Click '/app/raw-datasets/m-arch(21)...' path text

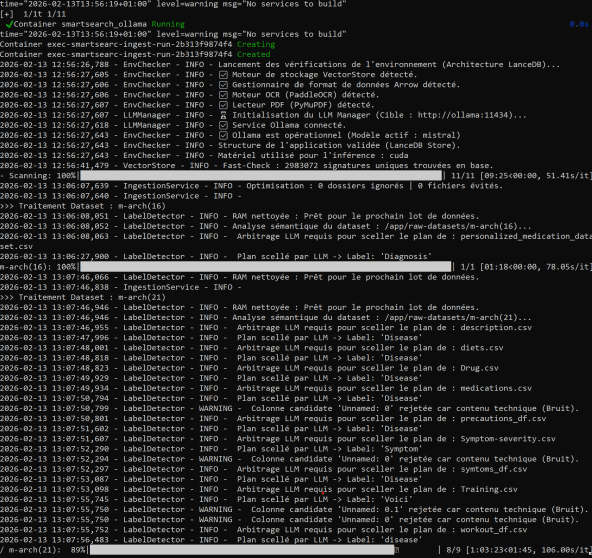coord(458,318)
